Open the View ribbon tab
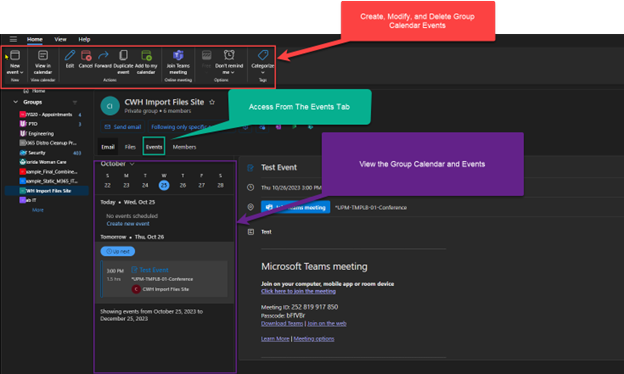The height and width of the screenshot is (374, 624). (60, 39)
